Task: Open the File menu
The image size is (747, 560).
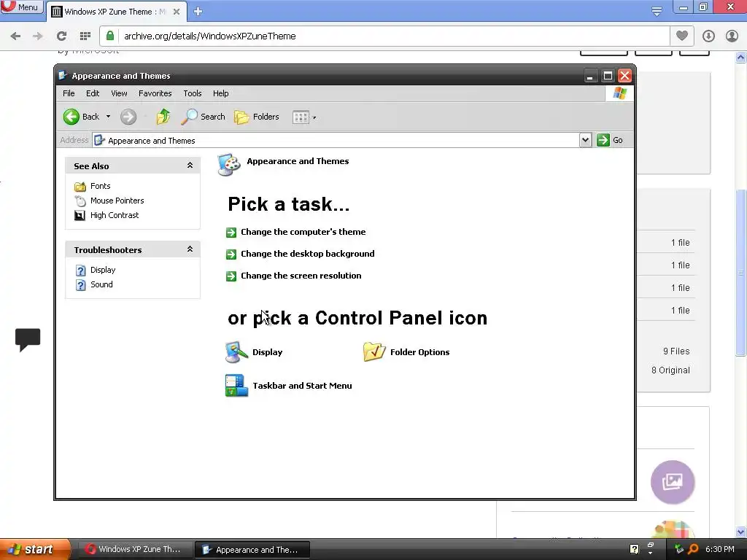Action: 69,93
